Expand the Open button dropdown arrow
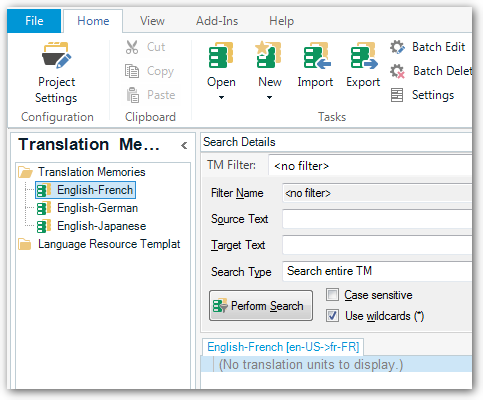Viewport: 483px width, 400px height. [221, 98]
